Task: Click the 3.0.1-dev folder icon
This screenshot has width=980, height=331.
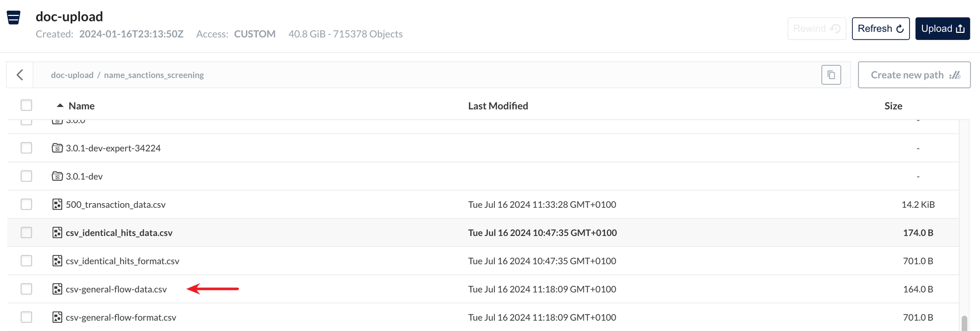Action: point(57,176)
